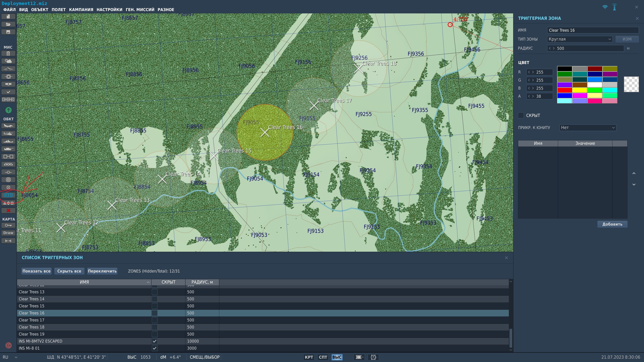Click the Добавить button
The height and width of the screenshot is (362, 644).
pos(612,224)
